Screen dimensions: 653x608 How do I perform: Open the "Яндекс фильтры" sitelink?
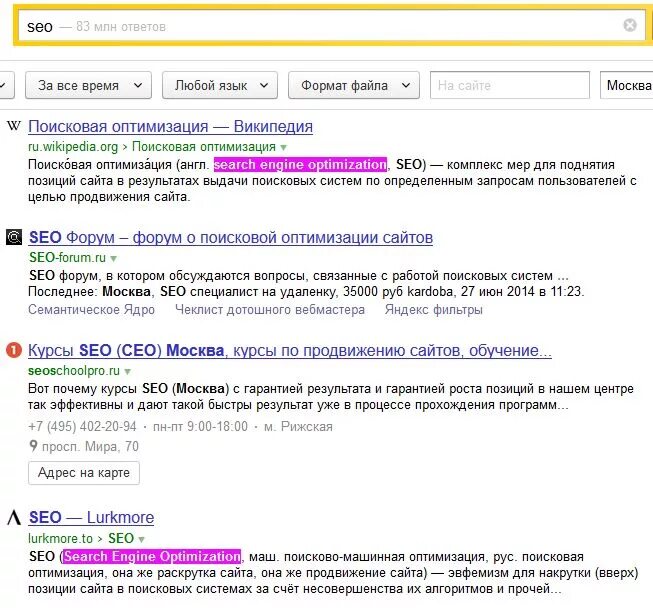(x=434, y=309)
